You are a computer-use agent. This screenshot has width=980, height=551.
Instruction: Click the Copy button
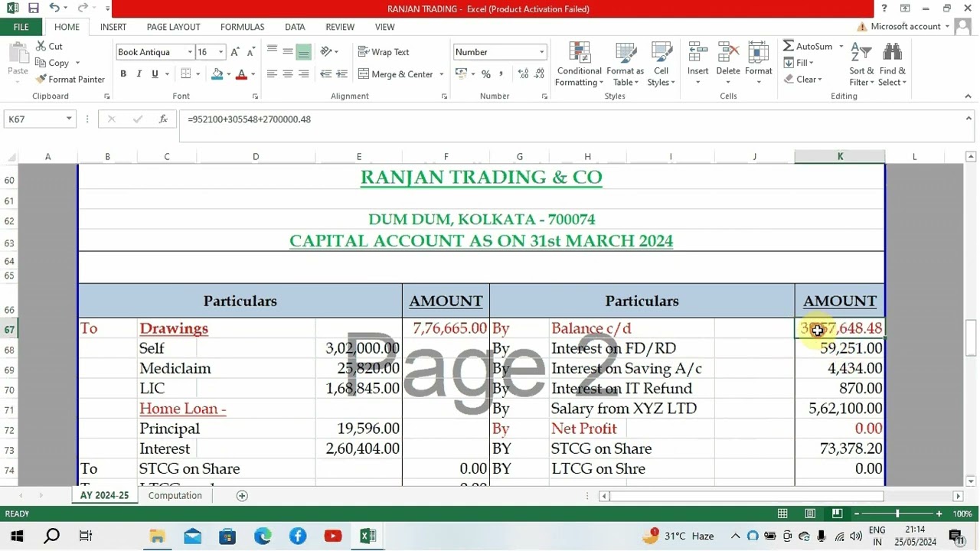pos(52,63)
